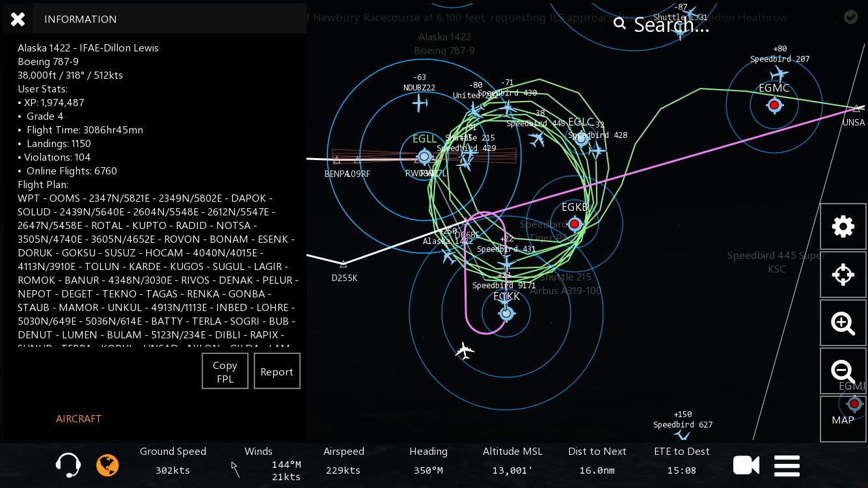Select the EGLC airport marker
This screenshot has width=868, height=488.
pos(581,138)
